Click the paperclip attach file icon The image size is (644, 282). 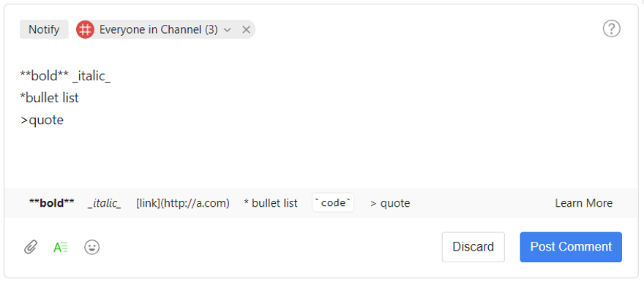31,247
